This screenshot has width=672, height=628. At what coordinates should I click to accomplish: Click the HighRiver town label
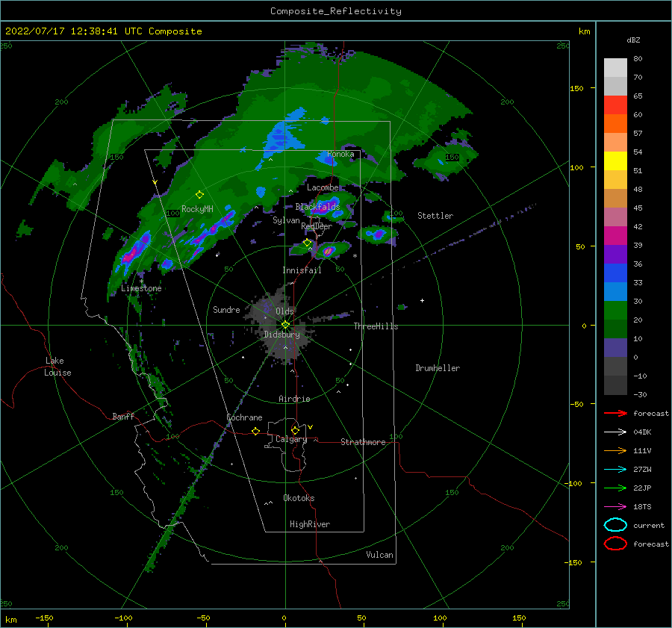pos(310,524)
